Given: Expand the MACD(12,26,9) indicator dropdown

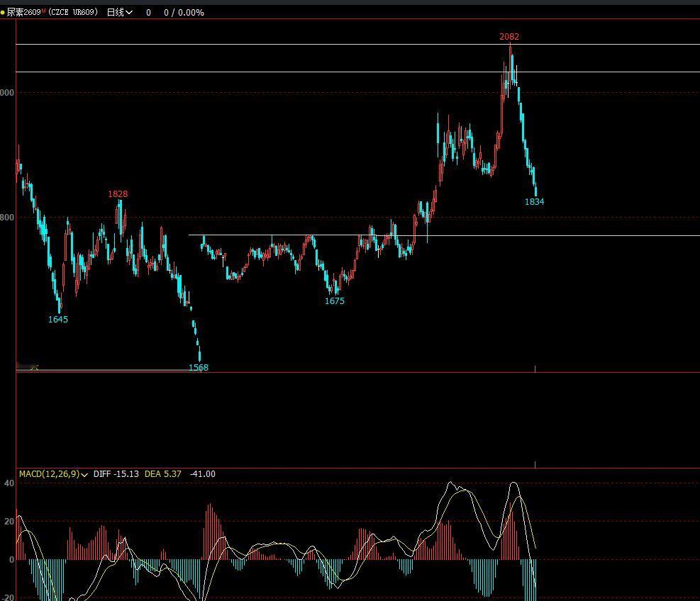Looking at the screenshot, I should 53,474.
